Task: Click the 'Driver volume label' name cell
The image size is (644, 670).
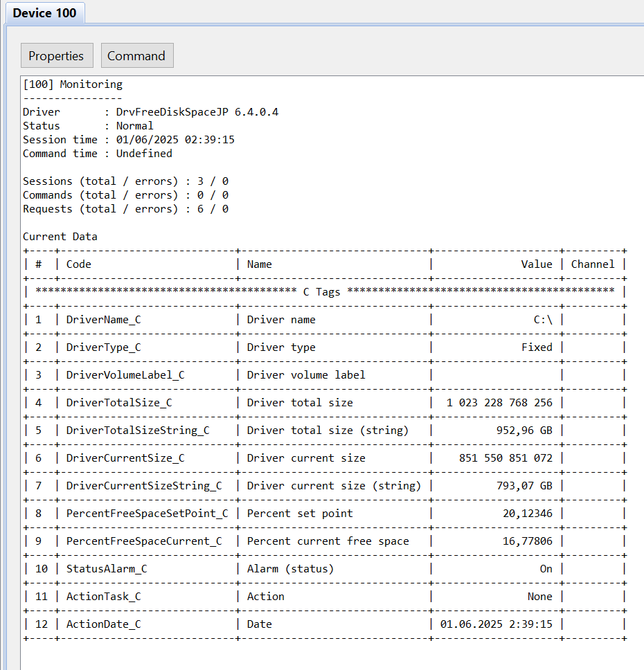Action: [306, 375]
